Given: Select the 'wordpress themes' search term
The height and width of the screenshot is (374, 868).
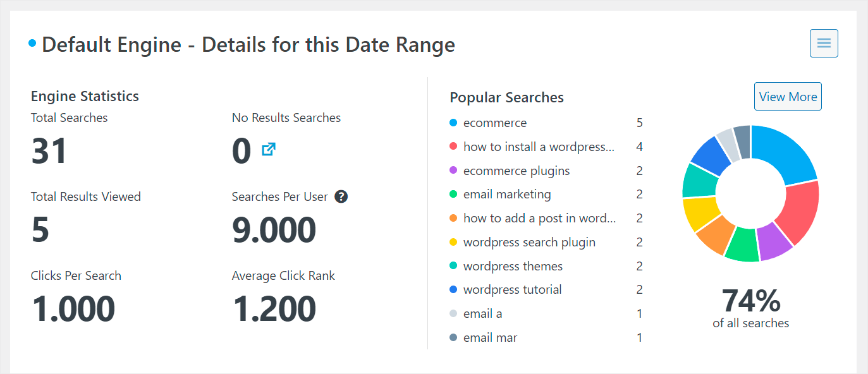Looking at the screenshot, I should click(x=513, y=266).
